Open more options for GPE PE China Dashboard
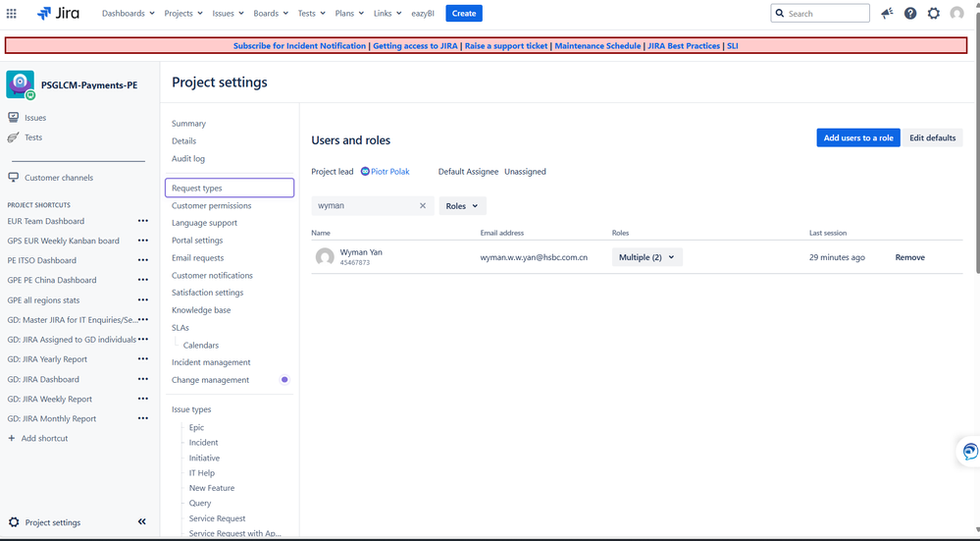This screenshot has height=541, width=980. click(143, 280)
